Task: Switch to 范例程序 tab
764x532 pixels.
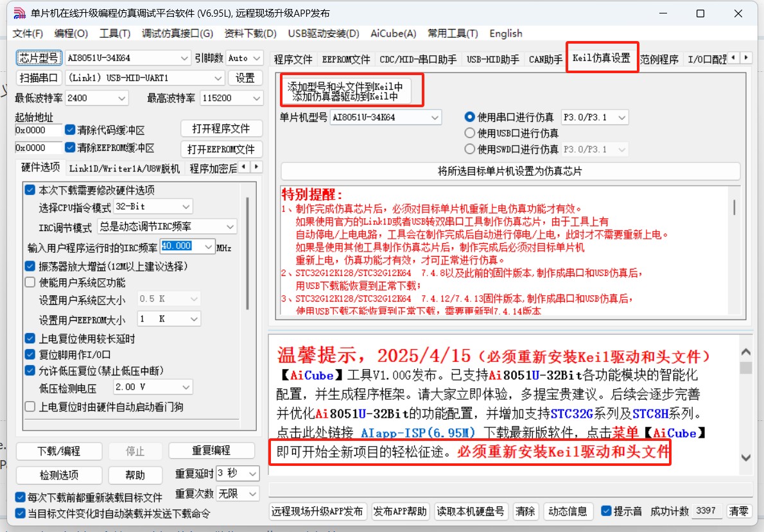Action: coord(659,60)
